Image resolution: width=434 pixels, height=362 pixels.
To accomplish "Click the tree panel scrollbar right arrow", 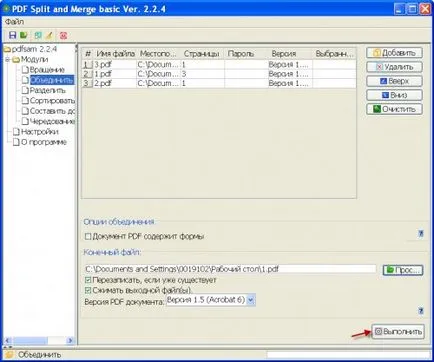I will click(70, 340).
